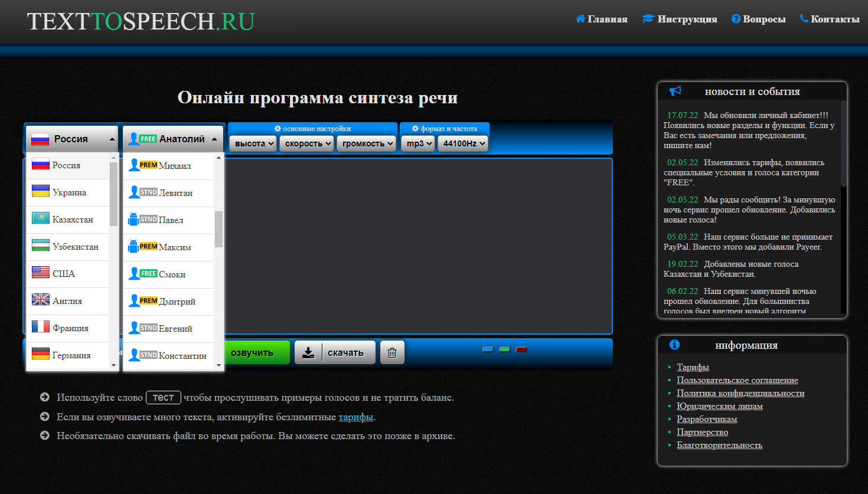Select the Англия flag entry
868x494 pixels.
[x=41, y=300]
